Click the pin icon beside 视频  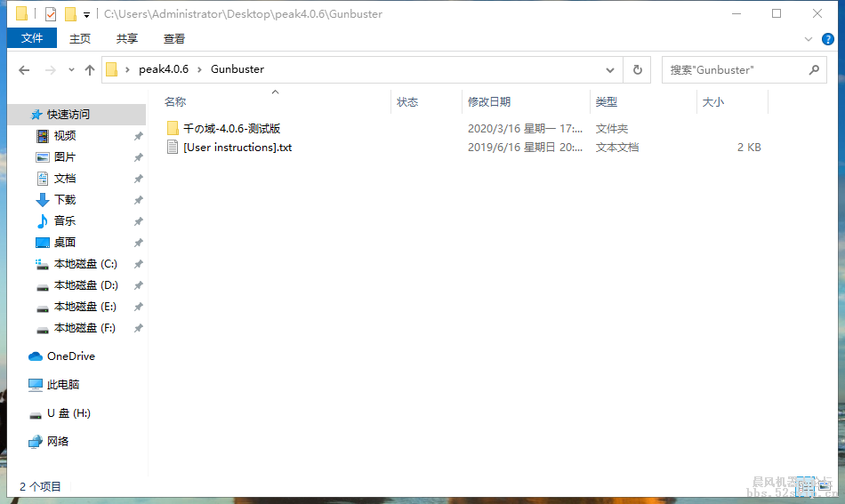coord(139,136)
